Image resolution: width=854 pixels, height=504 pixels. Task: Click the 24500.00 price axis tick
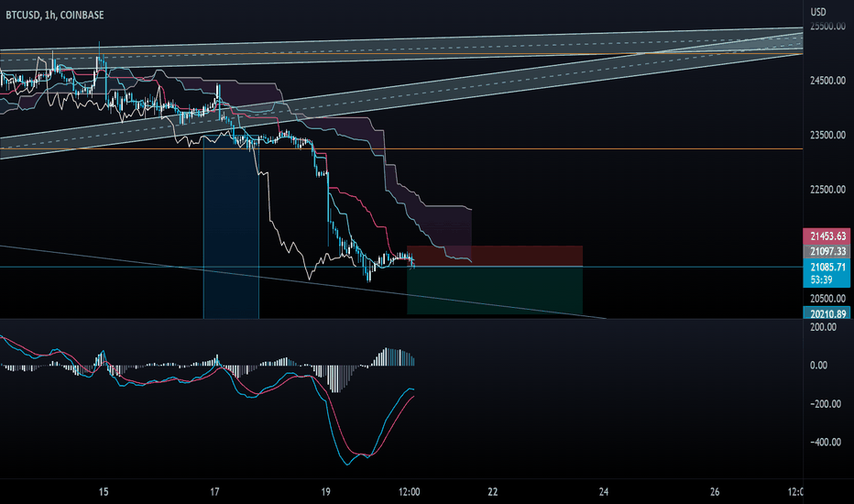click(x=827, y=81)
